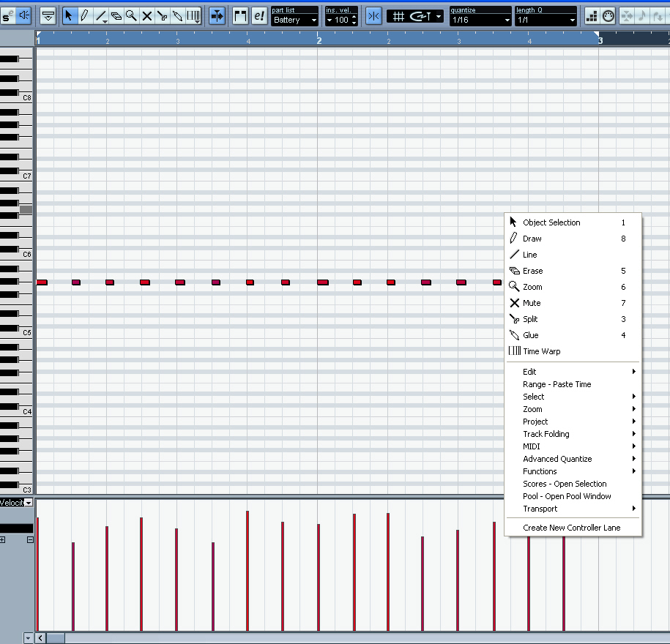Click the horizontal scrollbar thumb at bottom
This screenshot has width=670, height=644.
pyautogui.click(x=56, y=638)
